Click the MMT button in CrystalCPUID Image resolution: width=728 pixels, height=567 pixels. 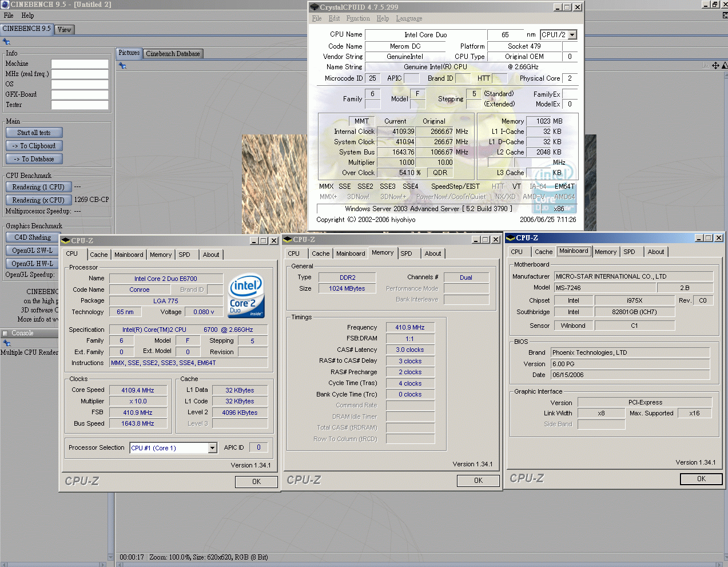pyautogui.click(x=361, y=121)
